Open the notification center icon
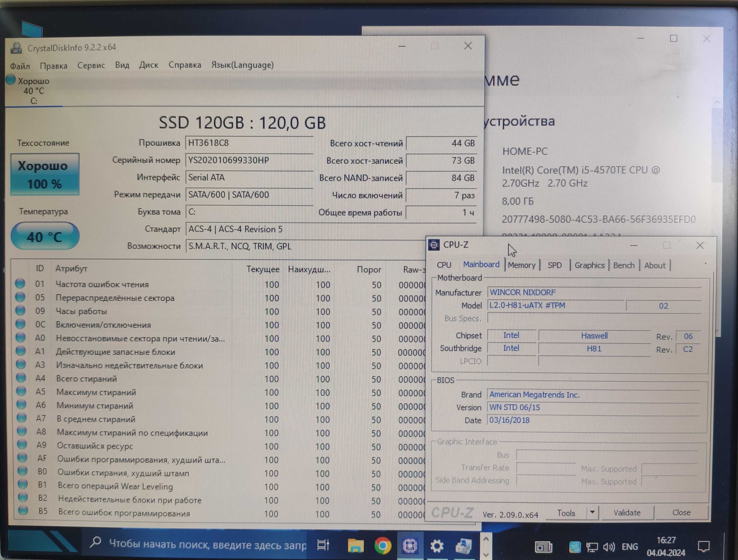 coord(704,546)
